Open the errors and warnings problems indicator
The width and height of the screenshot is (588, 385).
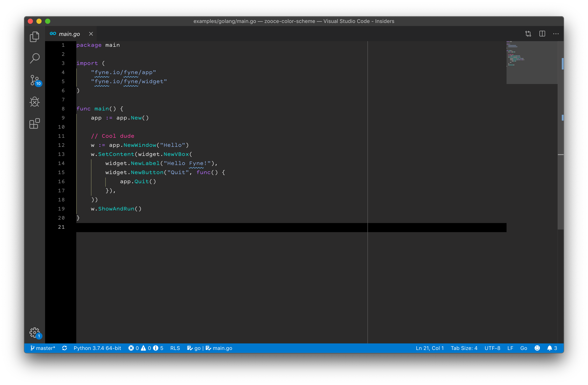[x=146, y=348]
